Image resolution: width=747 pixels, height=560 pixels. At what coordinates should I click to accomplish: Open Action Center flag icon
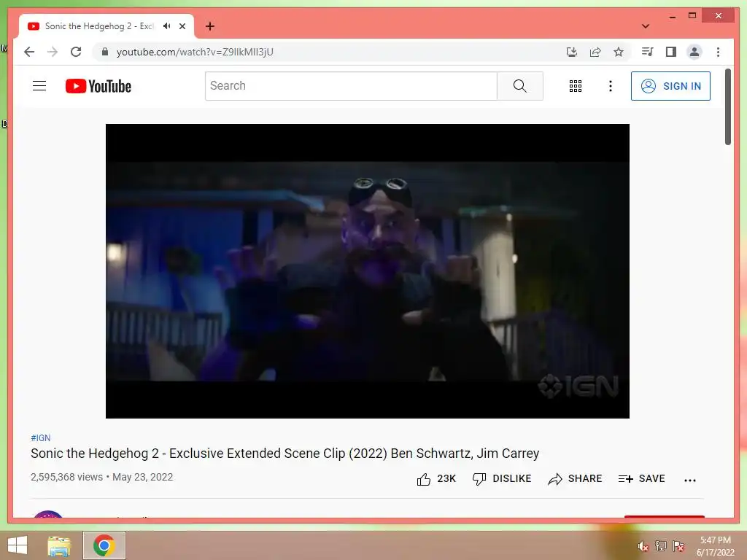[x=678, y=545]
